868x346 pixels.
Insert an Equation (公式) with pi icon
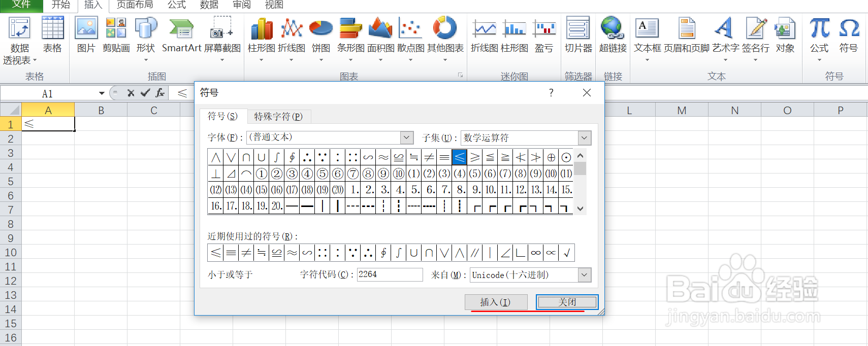(819, 40)
